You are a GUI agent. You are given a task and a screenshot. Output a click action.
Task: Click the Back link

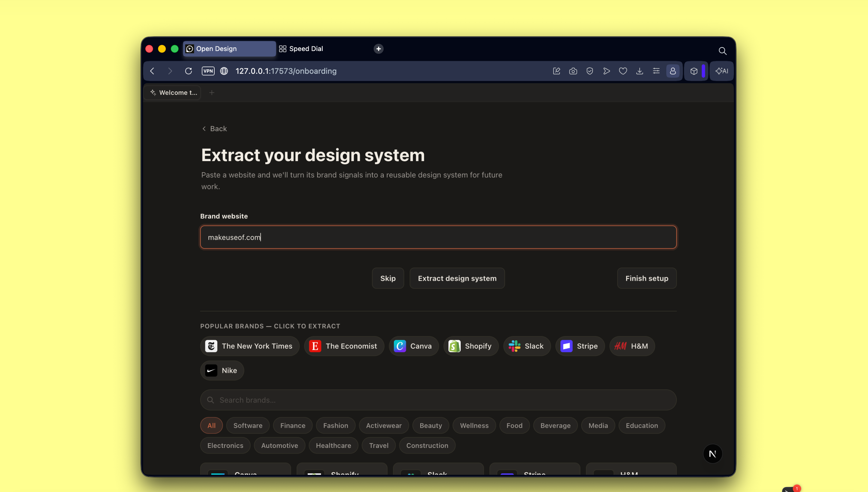(x=214, y=129)
